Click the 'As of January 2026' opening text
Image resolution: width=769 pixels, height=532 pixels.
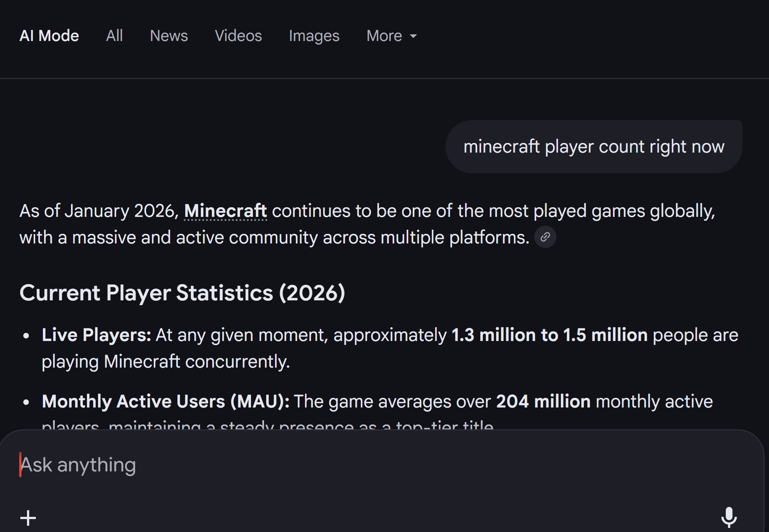pyautogui.click(x=99, y=211)
